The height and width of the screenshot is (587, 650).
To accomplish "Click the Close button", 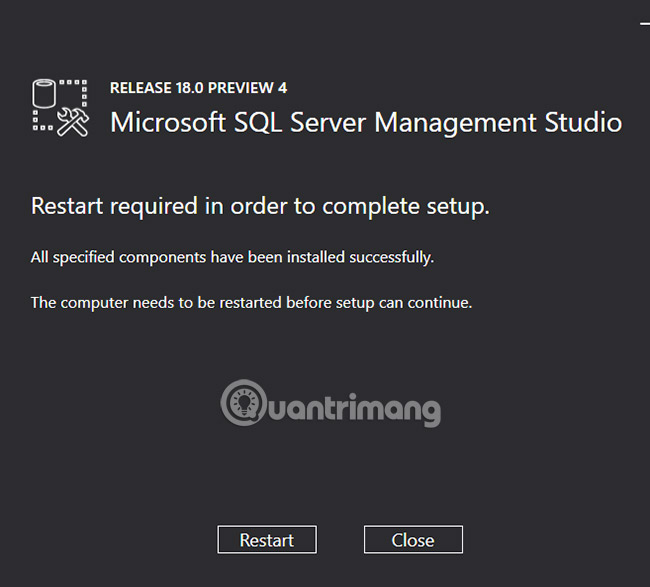I will [413, 539].
